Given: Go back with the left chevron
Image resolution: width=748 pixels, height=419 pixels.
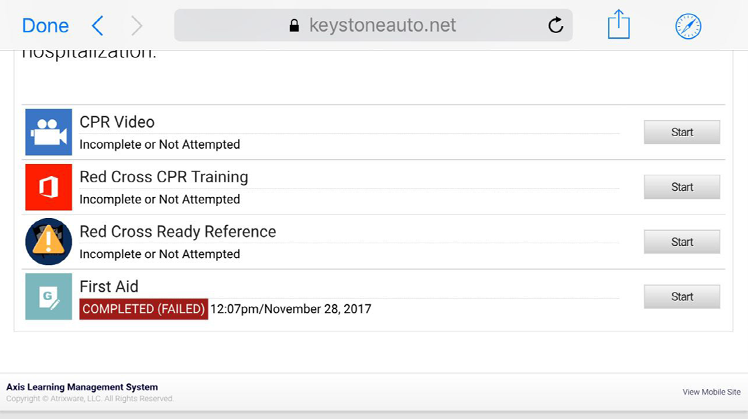Looking at the screenshot, I should click(98, 26).
